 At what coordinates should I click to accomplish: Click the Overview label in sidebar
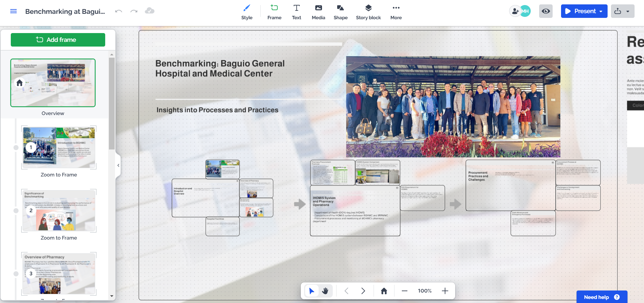tap(53, 113)
